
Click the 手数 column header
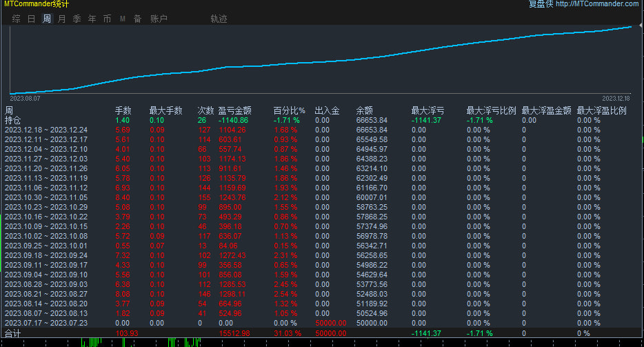tap(123, 110)
